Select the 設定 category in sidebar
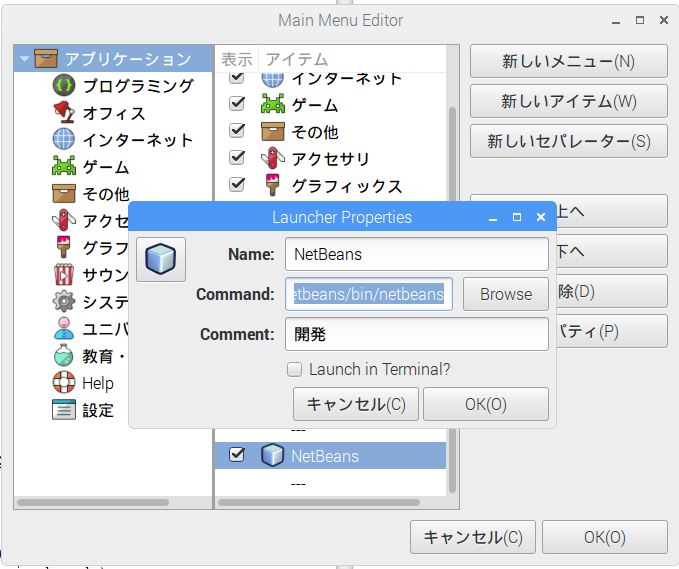The width and height of the screenshot is (679, 569). coord(97,410)
